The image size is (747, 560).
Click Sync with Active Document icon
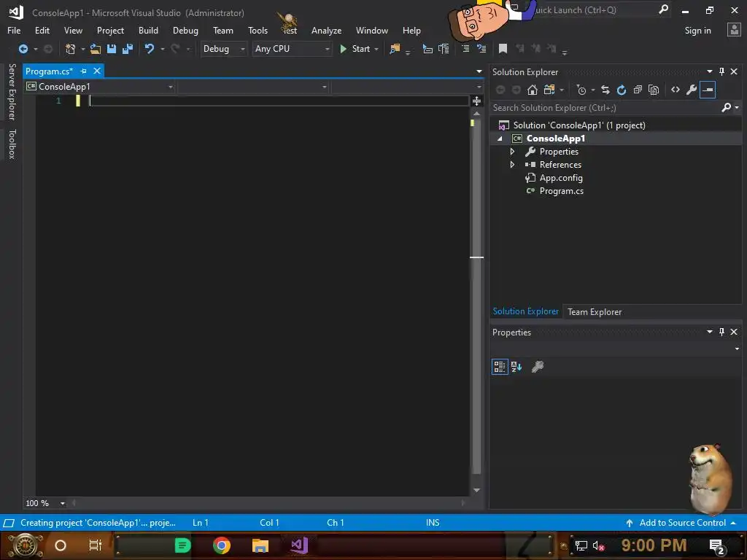click(x=605, y=90)
